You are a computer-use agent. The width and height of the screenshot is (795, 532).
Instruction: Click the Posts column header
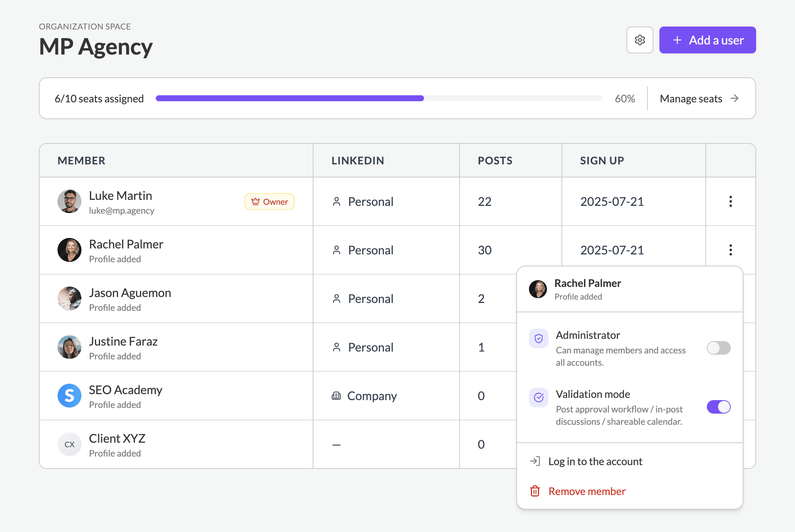(x=495, y=161)
